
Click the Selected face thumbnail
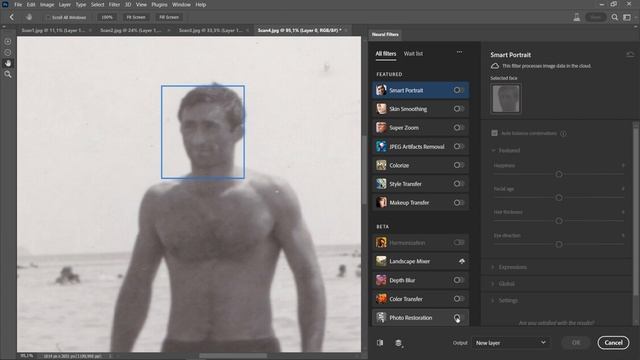click(x=506, y=98)
